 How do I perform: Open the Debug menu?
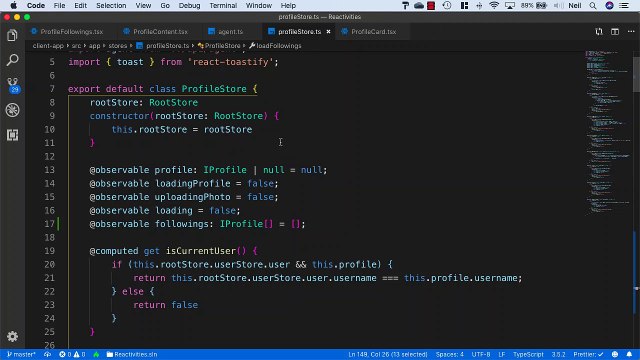(x=189, y=5)
